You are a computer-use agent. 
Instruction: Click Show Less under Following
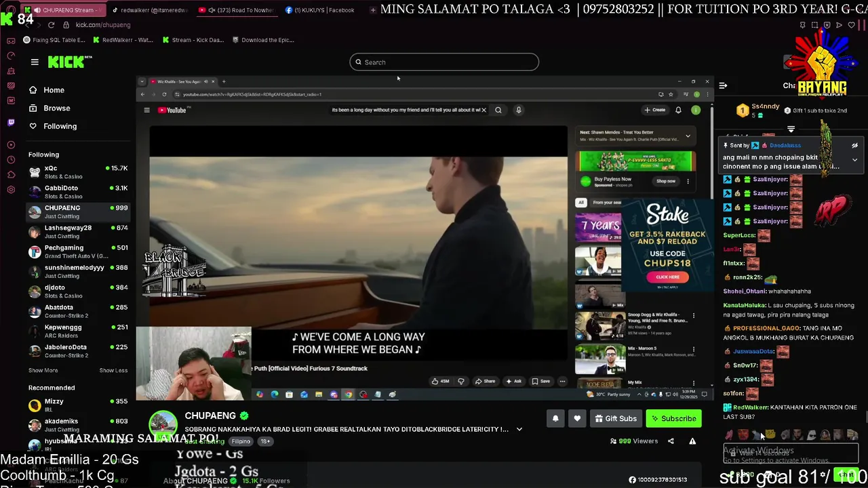113,371
